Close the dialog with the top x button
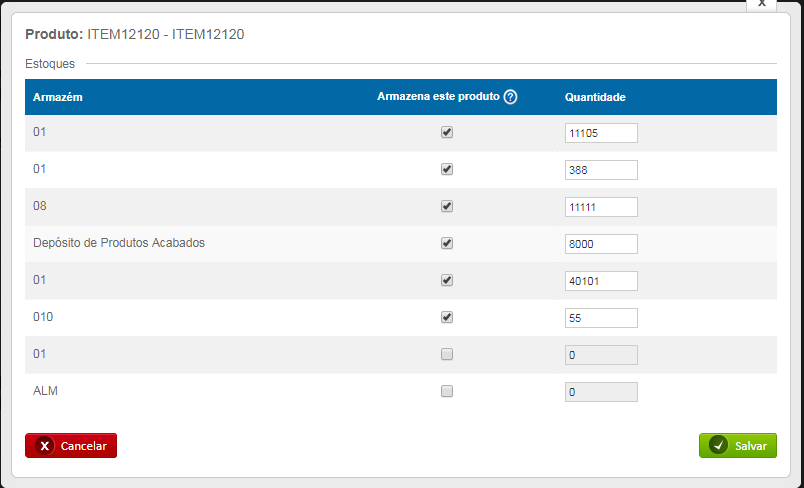Image resolution: width=804 pixels, height=488 pixels. tap(762, 4)
